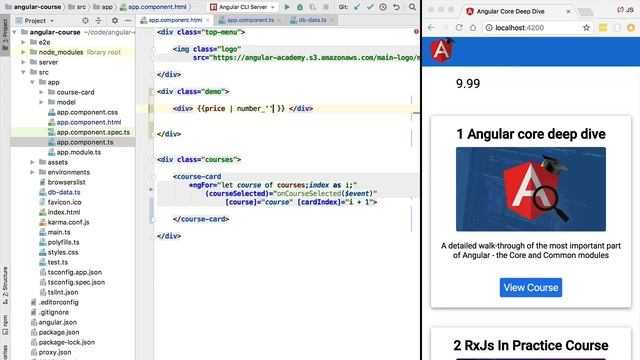Screen dimensions: 640x360
Task: Click locate target icon in Project panel
Action: click(85, 20)
